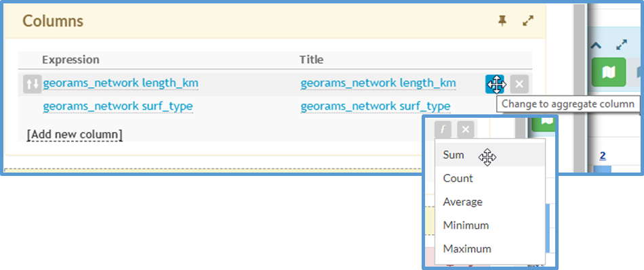
Task: Click the X button beside the function icon
Action: pos(465,129)
